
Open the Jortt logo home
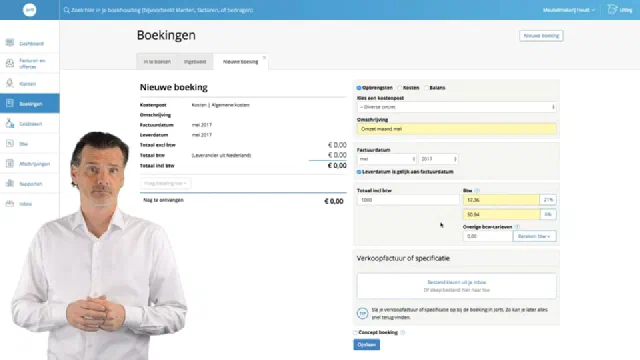click(29, 10)
